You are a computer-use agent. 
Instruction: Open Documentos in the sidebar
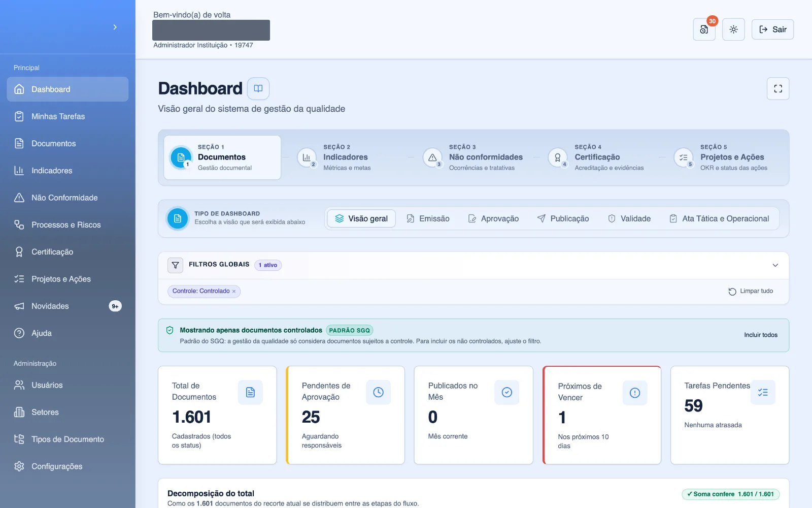point(67,143)
